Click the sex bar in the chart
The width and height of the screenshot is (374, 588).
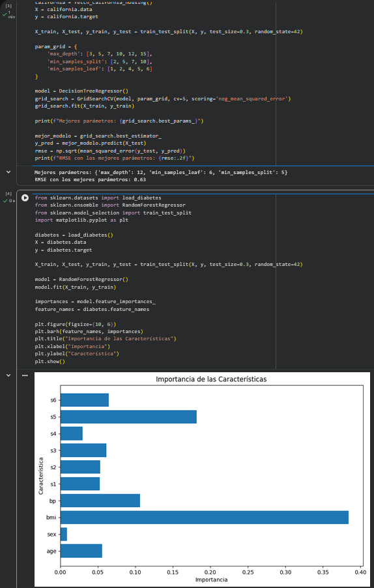[63, 534]
